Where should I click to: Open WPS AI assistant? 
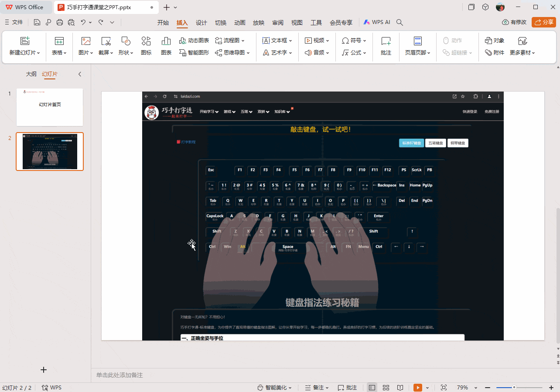click(376, 22)
